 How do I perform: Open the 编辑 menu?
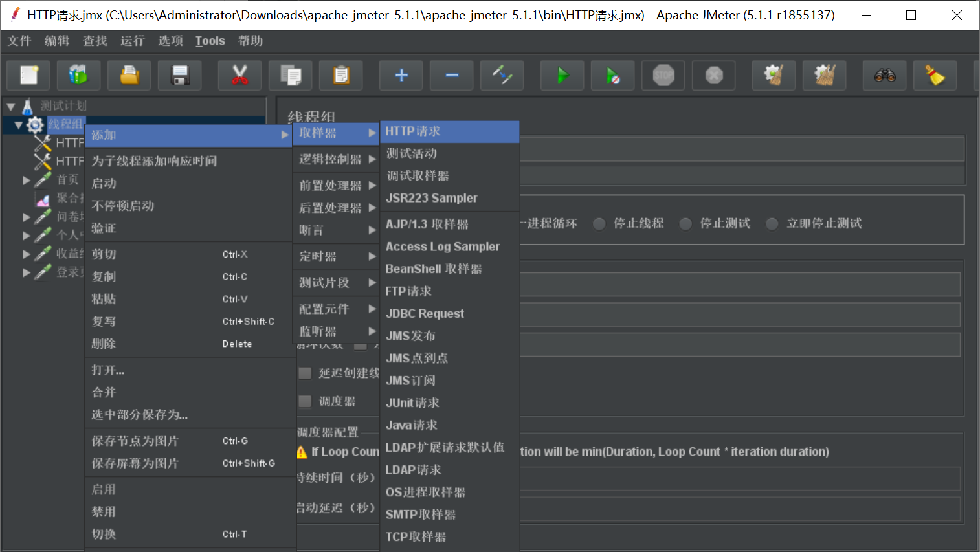[x=57, y=41]
